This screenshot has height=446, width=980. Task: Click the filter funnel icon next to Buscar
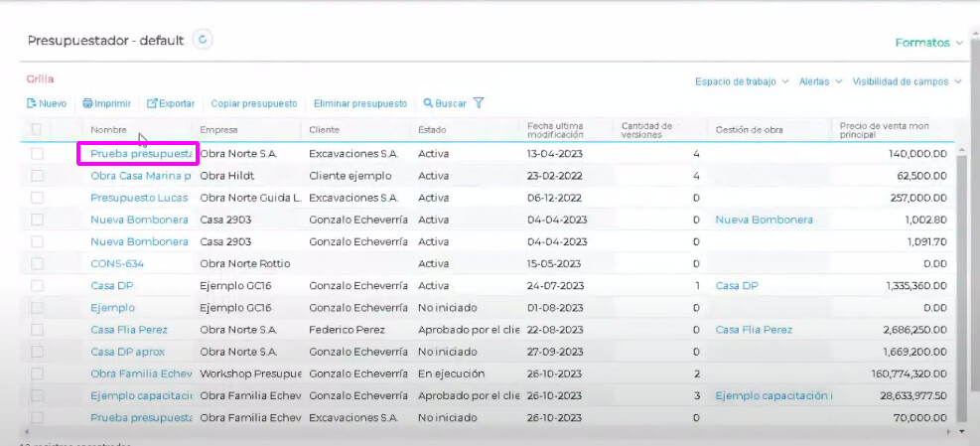[479, 103]
